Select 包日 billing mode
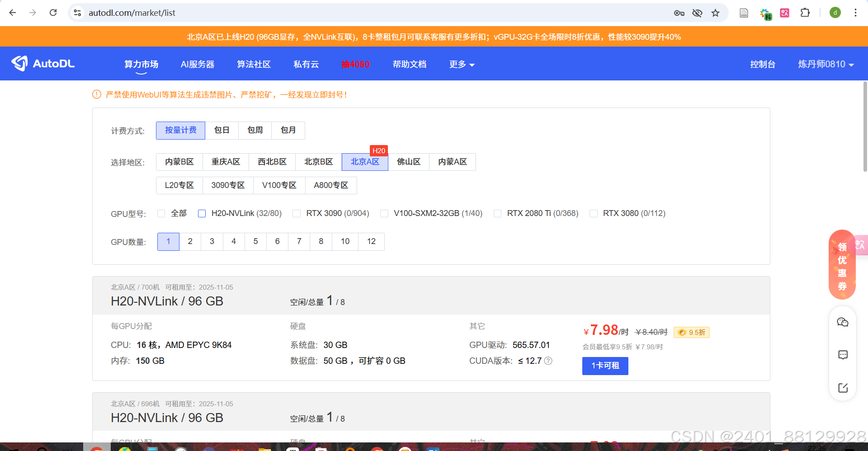The image size is (868, 451). pyautogui.click(x=222, y=130)
